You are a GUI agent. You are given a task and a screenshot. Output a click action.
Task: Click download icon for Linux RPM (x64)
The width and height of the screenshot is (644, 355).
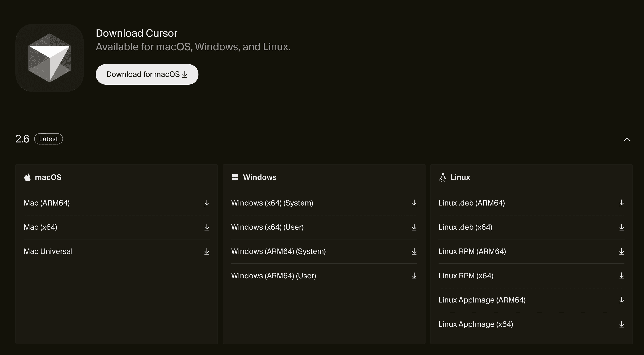point(621,276)
